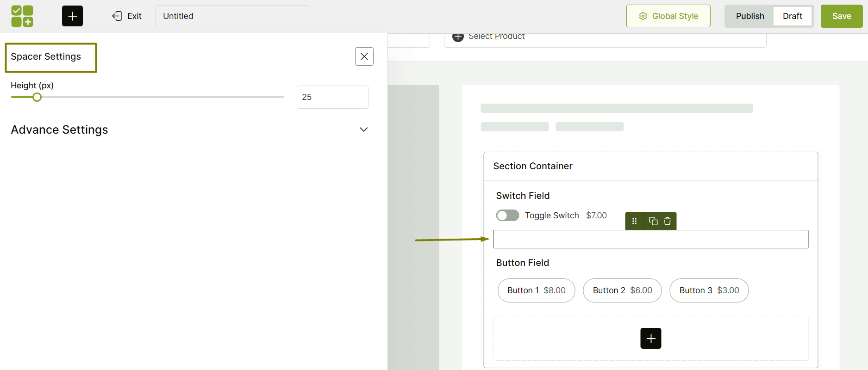Click the duplicate spacer icon
Screen dimensions: 868x370
(x=653, y=221)
